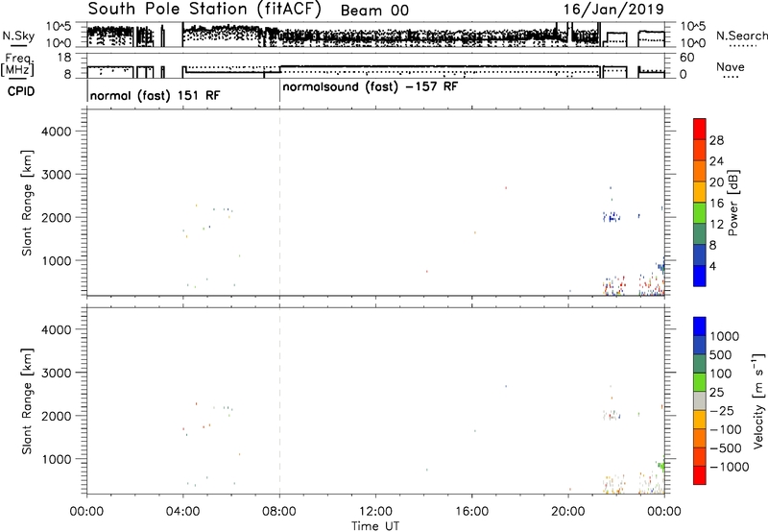
Task: Click the 'Power [dB]' colorbar label
Action: coord(733,203)
